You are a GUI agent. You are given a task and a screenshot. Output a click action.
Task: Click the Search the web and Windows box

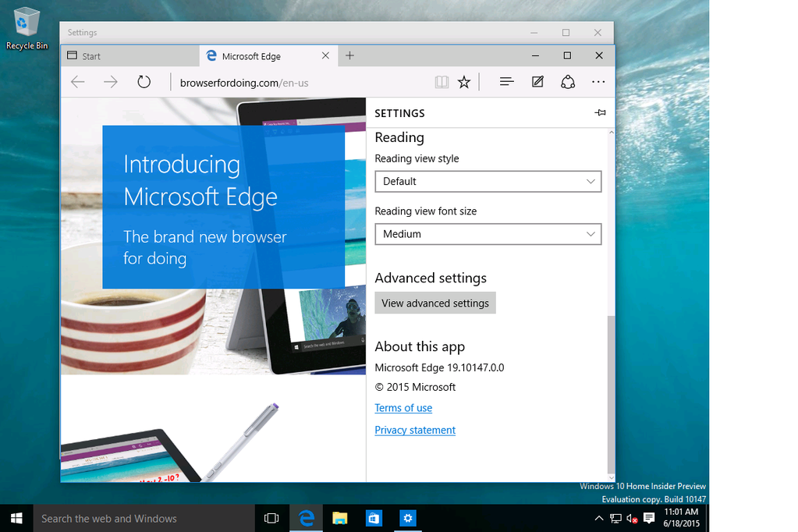tap(144, 518)
